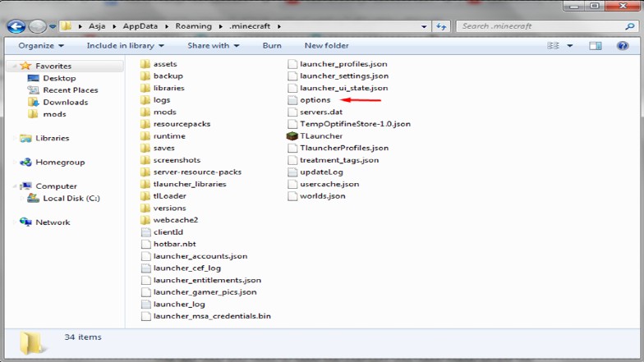Select the screenshots folder icon

tap(145, 160)
